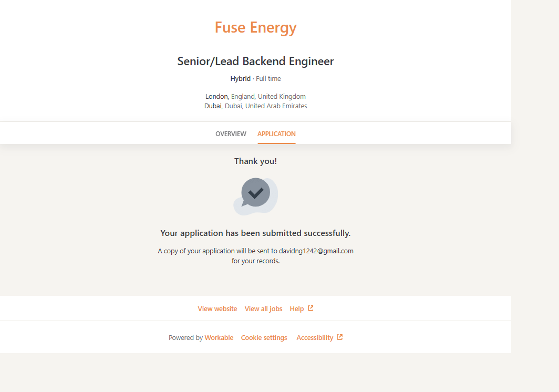
Task: Switch to the Overview tab
Action: (231, 134)
